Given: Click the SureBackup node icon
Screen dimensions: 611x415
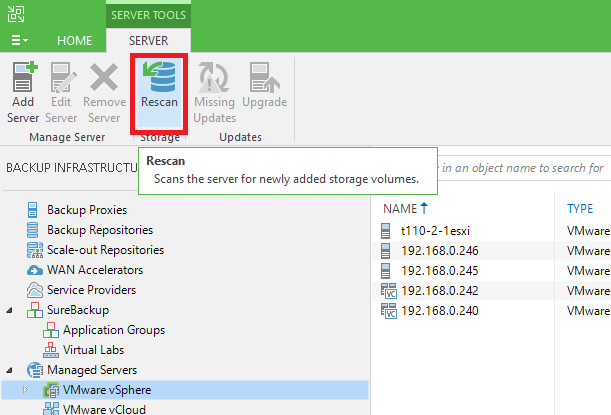Looking at the screenshot, I should [x=35, y=310].
